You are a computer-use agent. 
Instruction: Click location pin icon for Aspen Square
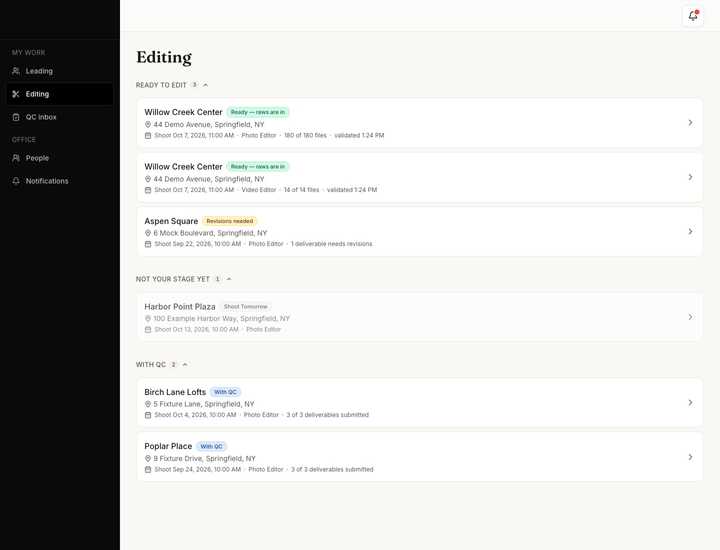pos(148,233)
